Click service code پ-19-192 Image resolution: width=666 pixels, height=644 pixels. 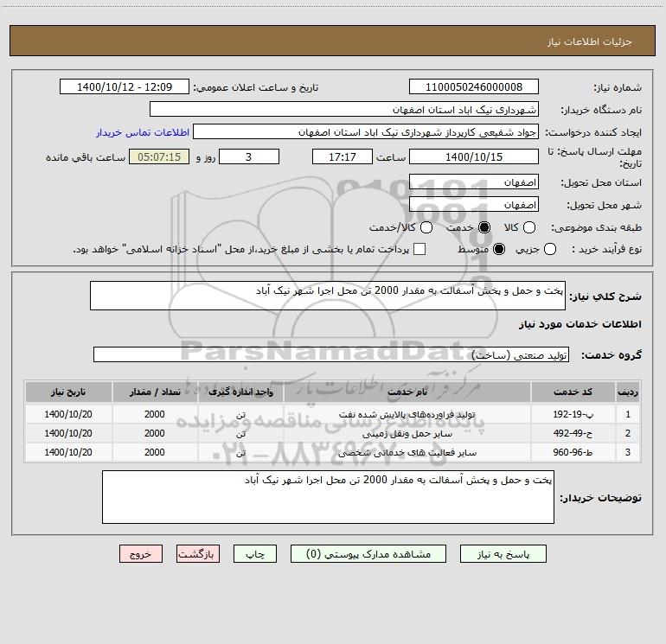pyautogui.click(x=573, y=414)
